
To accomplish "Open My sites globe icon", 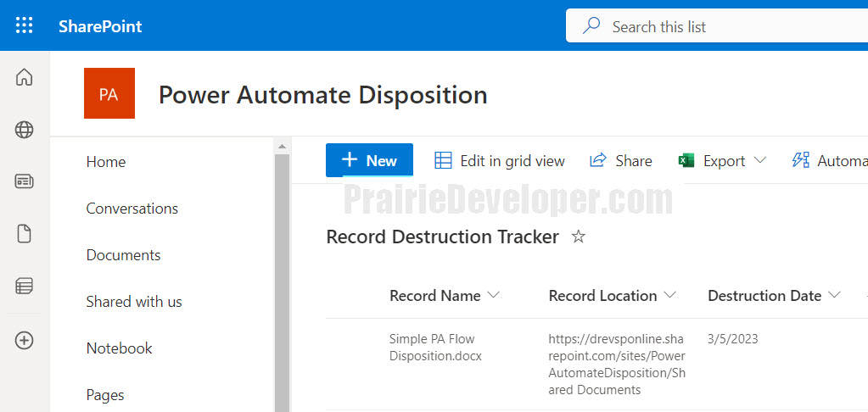I will pyautogui.click(x=24, y=130).
